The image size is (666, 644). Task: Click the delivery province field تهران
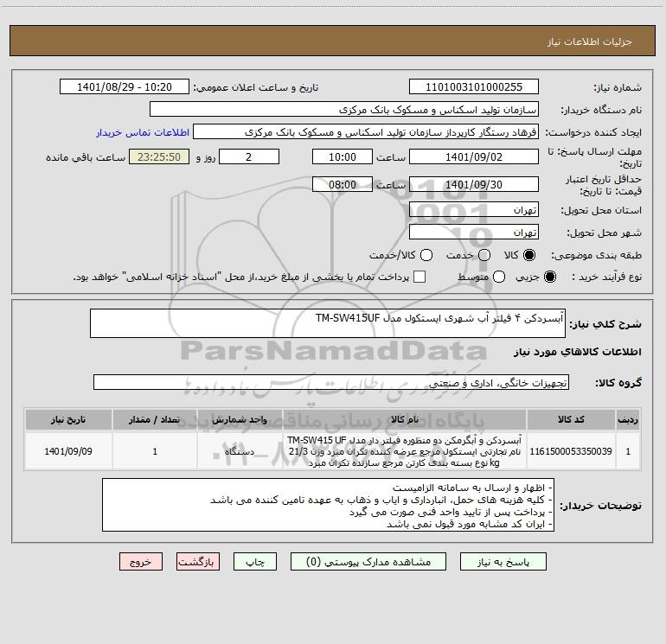[474, 209]
